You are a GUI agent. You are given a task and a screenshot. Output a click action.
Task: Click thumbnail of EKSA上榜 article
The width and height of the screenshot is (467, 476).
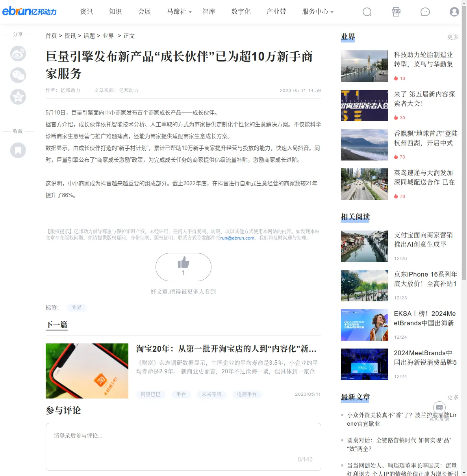365,325
